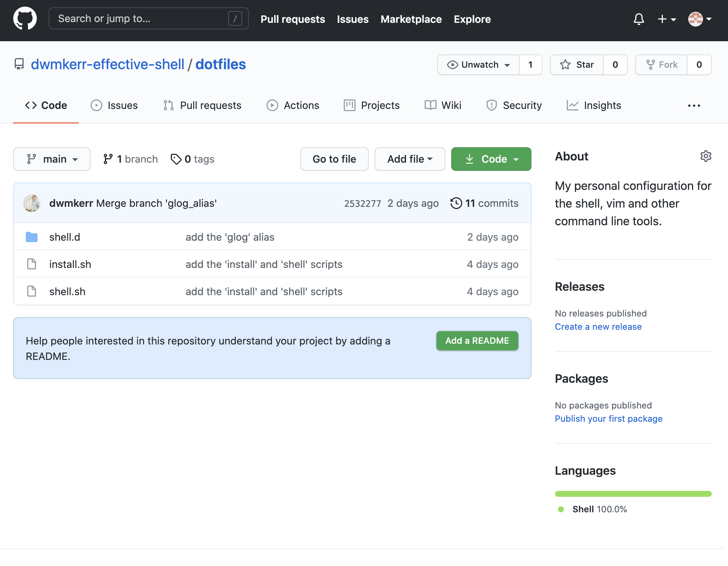Switch to the Wiki tab

coord(443,106)
